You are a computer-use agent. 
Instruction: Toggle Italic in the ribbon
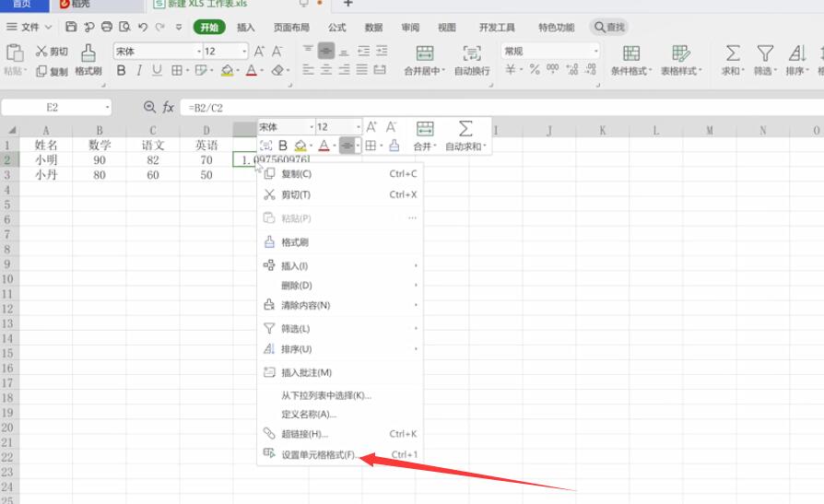(139, 70)
